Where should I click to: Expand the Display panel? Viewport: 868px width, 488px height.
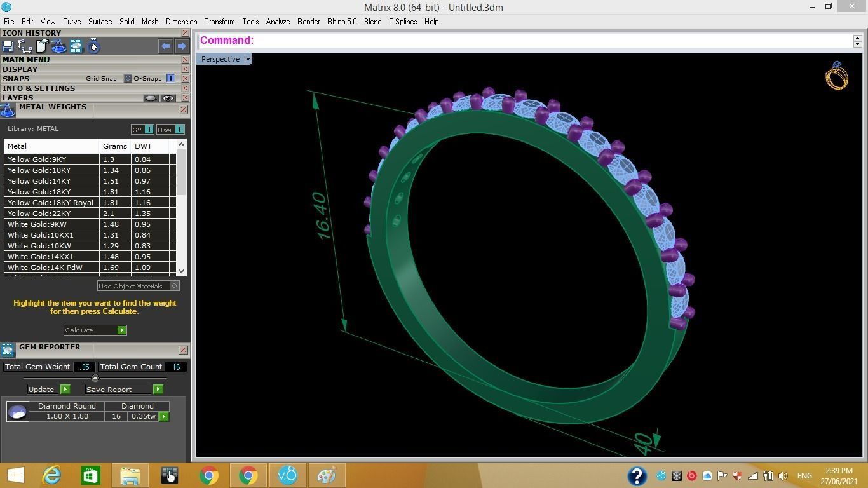20,69
